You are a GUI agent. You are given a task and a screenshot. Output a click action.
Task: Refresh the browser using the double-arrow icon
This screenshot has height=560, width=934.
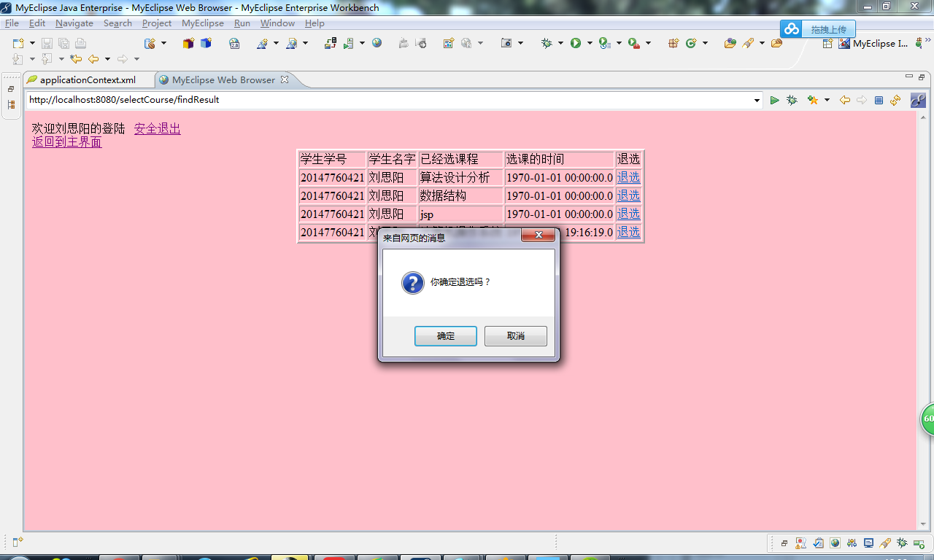point(895,100)
